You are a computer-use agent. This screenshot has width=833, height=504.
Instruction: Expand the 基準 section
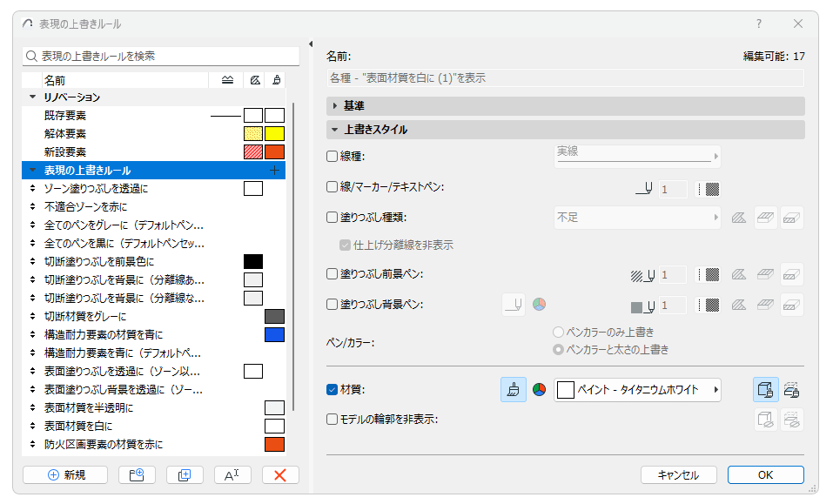tap(334, 106)
